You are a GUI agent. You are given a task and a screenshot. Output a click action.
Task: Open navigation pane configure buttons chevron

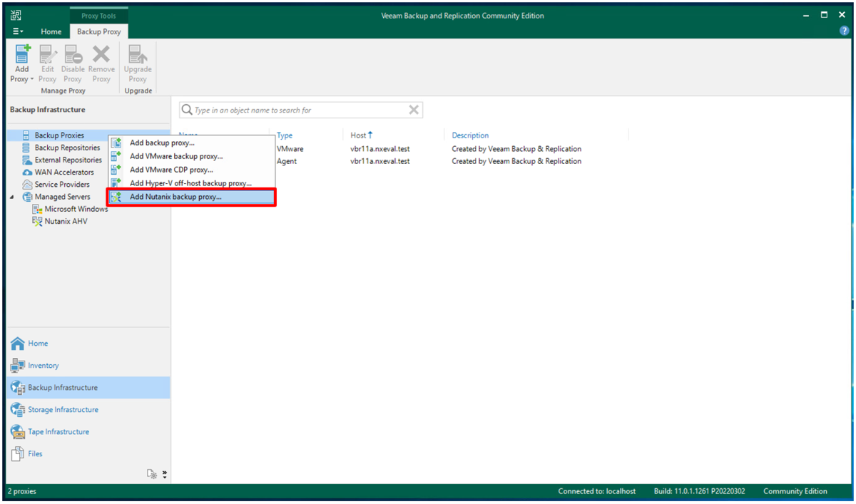pyautogui.click(x=165, y=474)
